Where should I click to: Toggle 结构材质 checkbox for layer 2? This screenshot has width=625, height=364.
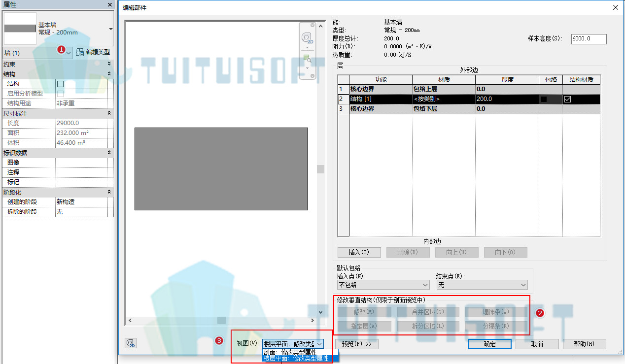coord(568,99)
